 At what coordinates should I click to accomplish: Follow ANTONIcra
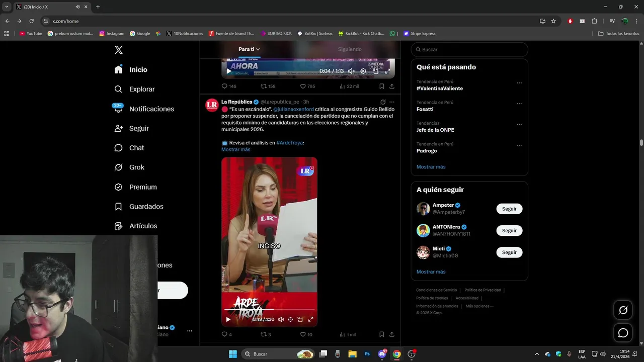[509, 230]
